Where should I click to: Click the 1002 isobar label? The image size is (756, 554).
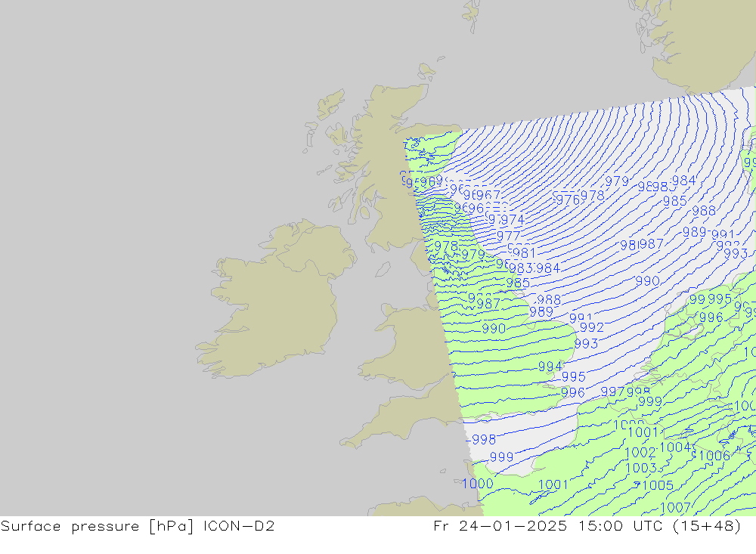click(x=640, y=453)
